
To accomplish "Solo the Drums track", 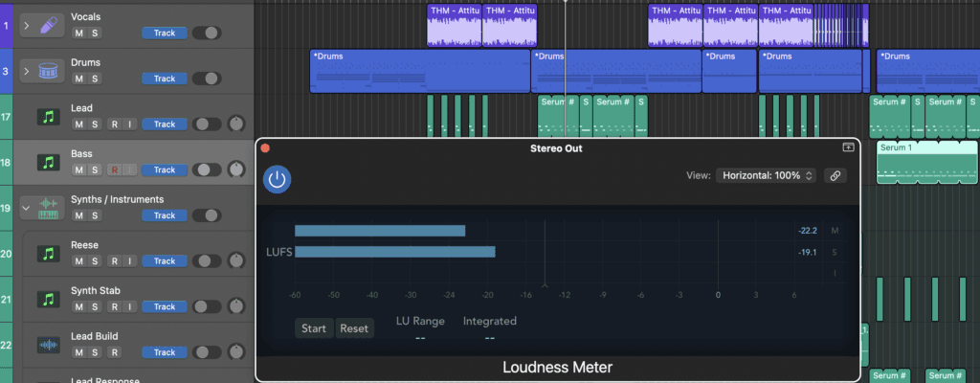I will point(95,79).
